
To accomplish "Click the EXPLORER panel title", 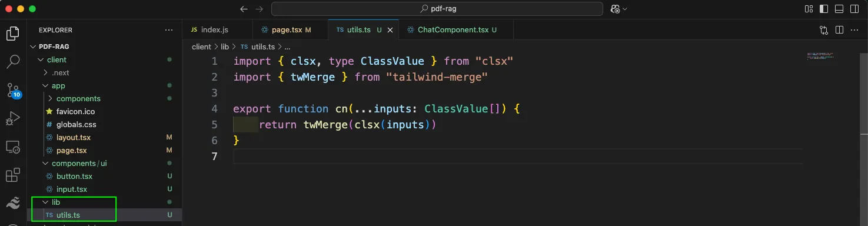I will [x=55, y=30].
